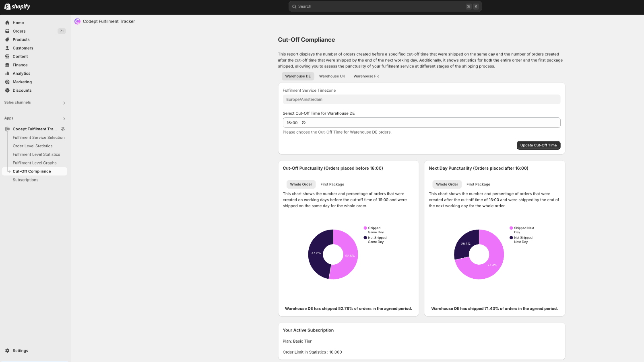Click the pin icon next to Codept Fulfilment Tra...
644x362 pixels.
tap(63, 129)
